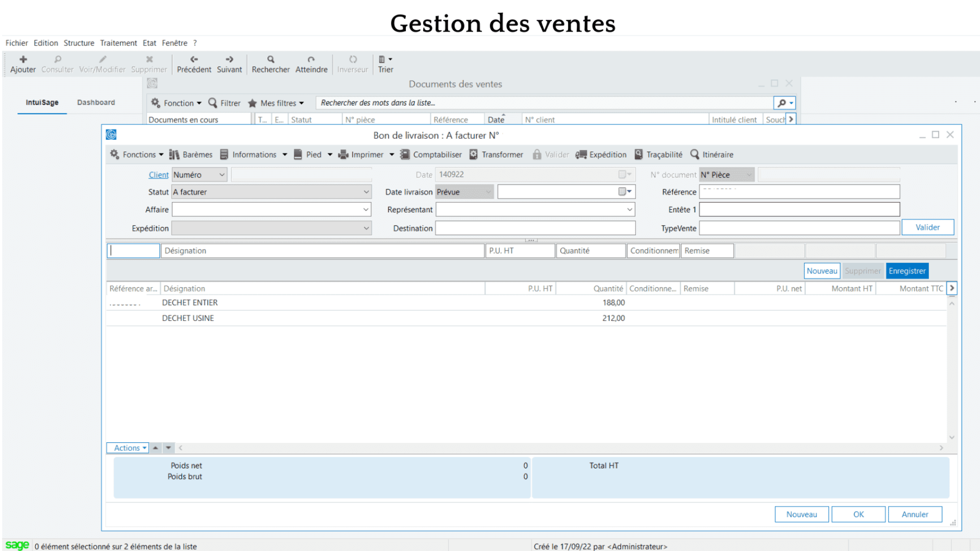Switch to the Dashboard tab

[x=95, y=102]
